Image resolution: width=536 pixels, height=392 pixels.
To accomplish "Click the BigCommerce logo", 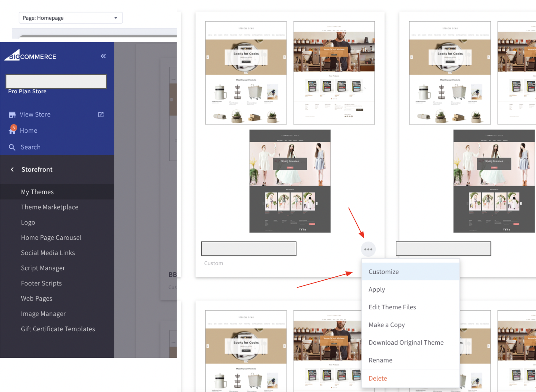I will [30, 56].
